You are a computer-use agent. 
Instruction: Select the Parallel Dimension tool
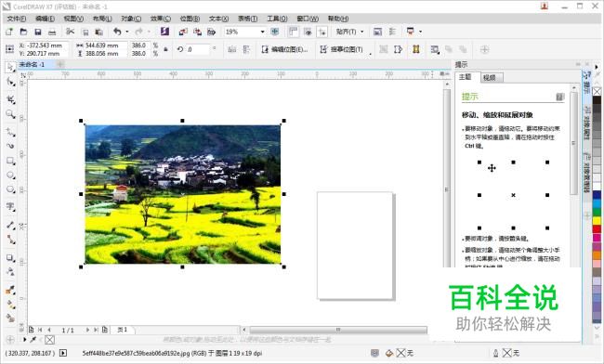coord(10,225)
